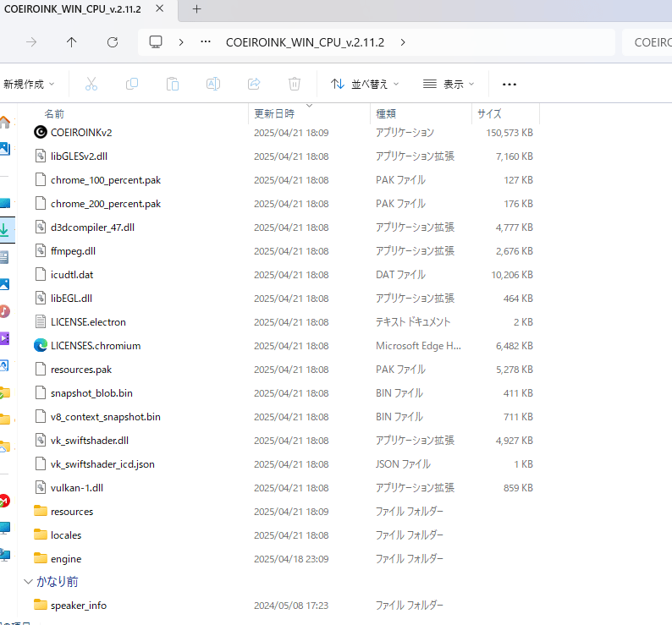Open the 並べ替え sort dropdown
The image size is (672, 625).
365,85
